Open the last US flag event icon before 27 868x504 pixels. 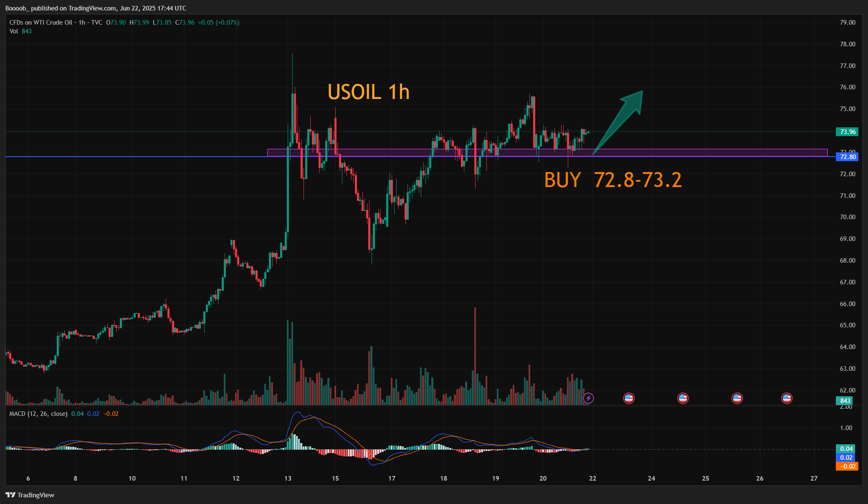[787, 398]
